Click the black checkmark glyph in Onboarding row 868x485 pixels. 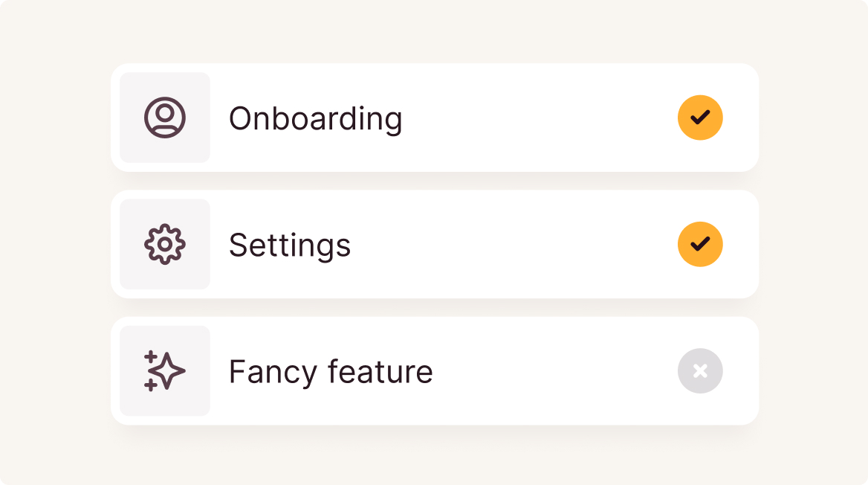point(700,118)
